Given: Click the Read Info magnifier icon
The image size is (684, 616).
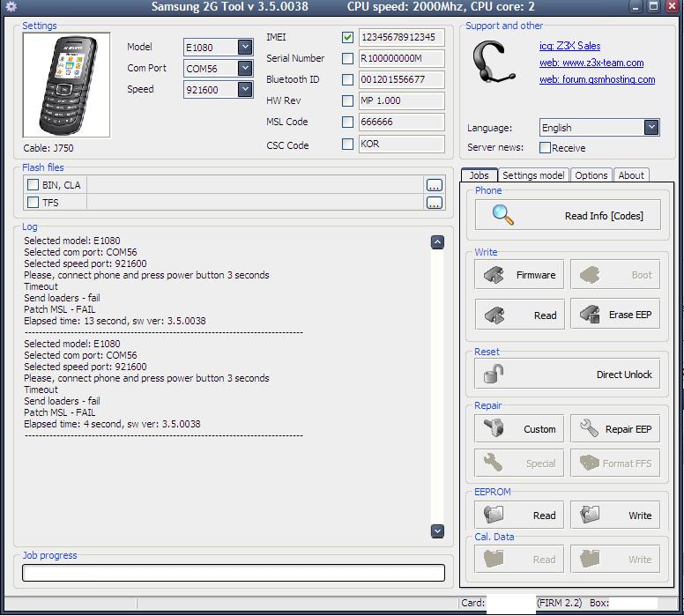Looking at the screenshot, I should coord(502,215).
